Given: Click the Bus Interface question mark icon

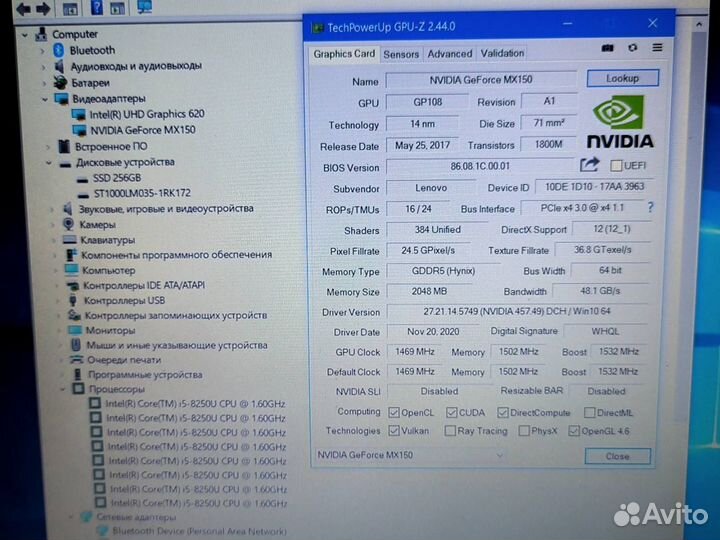Looking at the screenshot, I should pos(650,207).
